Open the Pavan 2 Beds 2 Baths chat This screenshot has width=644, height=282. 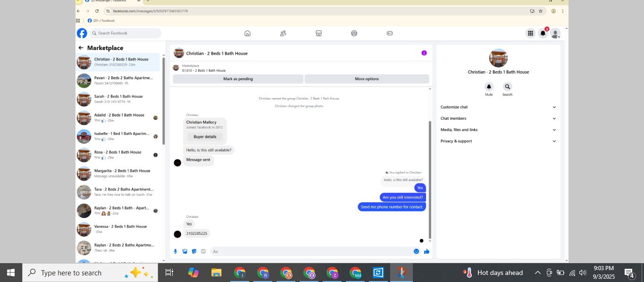[x=118, y=81]
